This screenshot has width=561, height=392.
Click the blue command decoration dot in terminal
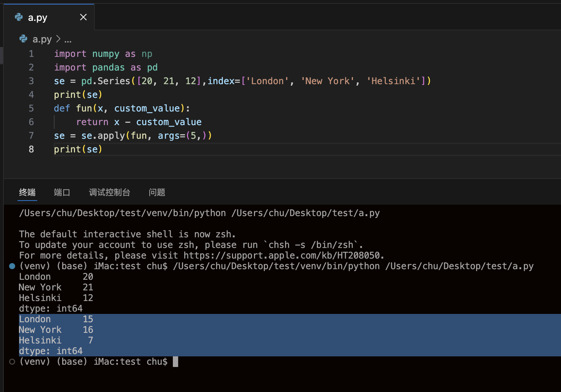pyautogui.click(x=12, y=266)
